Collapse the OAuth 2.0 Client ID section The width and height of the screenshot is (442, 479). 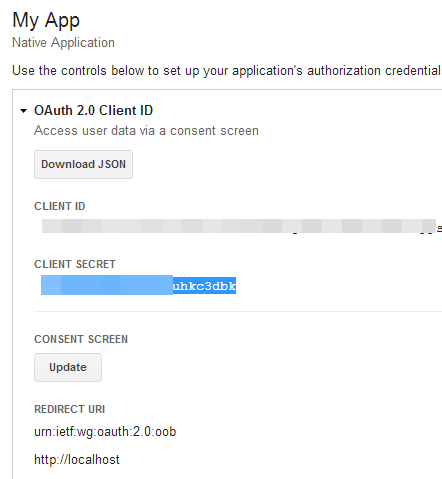click(x=23, y=111)
